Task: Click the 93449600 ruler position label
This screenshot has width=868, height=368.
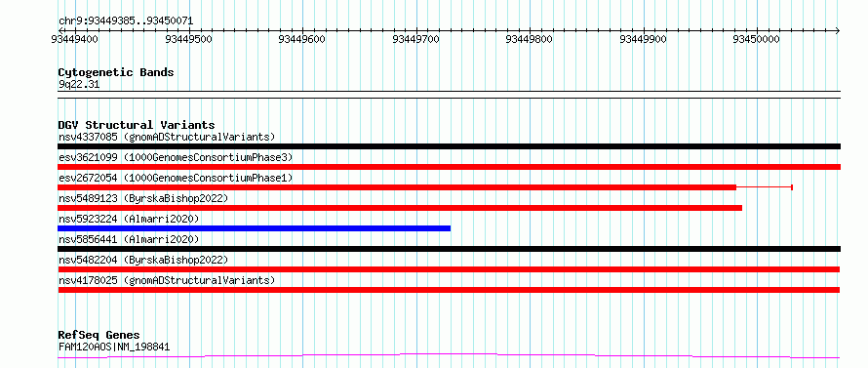Action: (302, 39)
